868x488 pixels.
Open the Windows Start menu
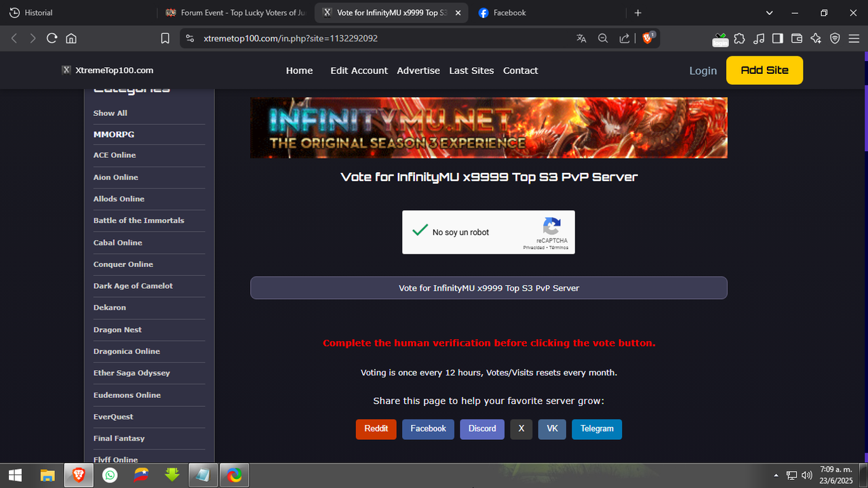coord(15,475)
